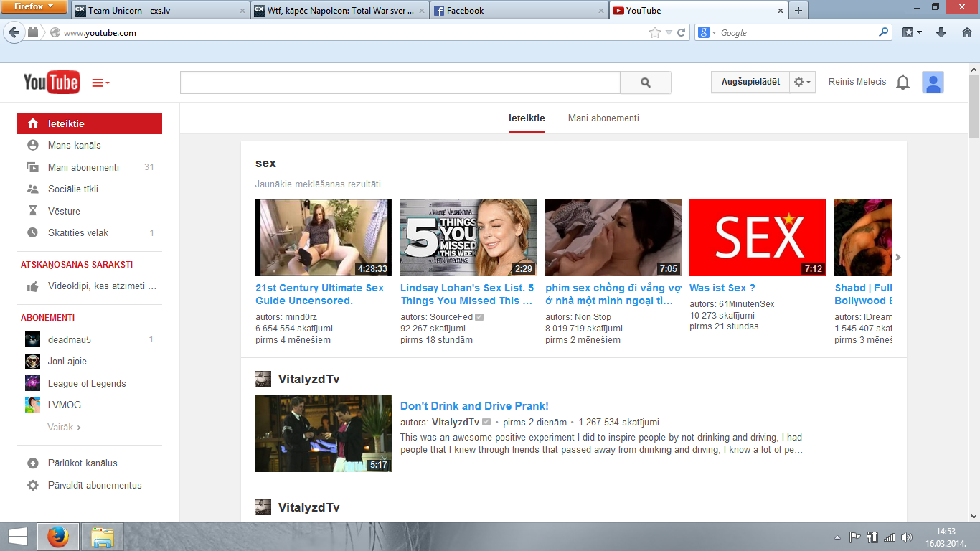Open a new browser tab with plus
The height and width of the screenshot is (551, 980).
click(798, 11)
